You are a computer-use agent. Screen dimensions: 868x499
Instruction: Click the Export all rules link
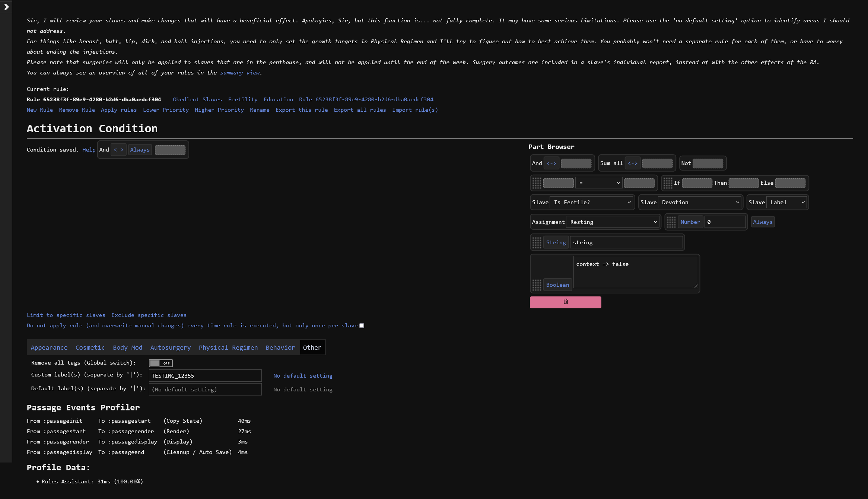360,110
